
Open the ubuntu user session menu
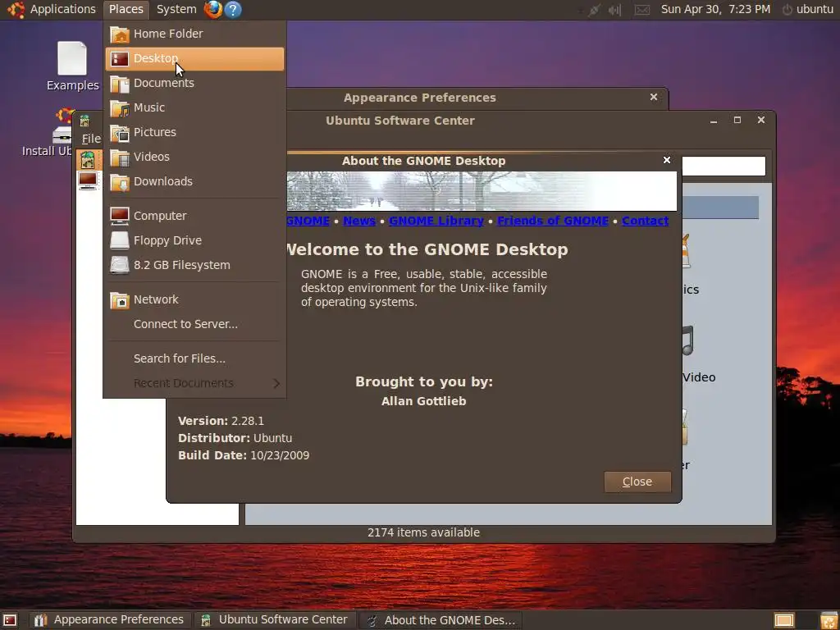click(808, 9)
